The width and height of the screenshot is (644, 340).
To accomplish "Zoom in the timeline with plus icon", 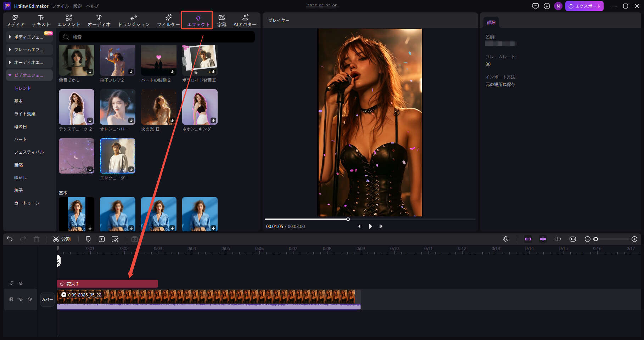I will point(634,239).
